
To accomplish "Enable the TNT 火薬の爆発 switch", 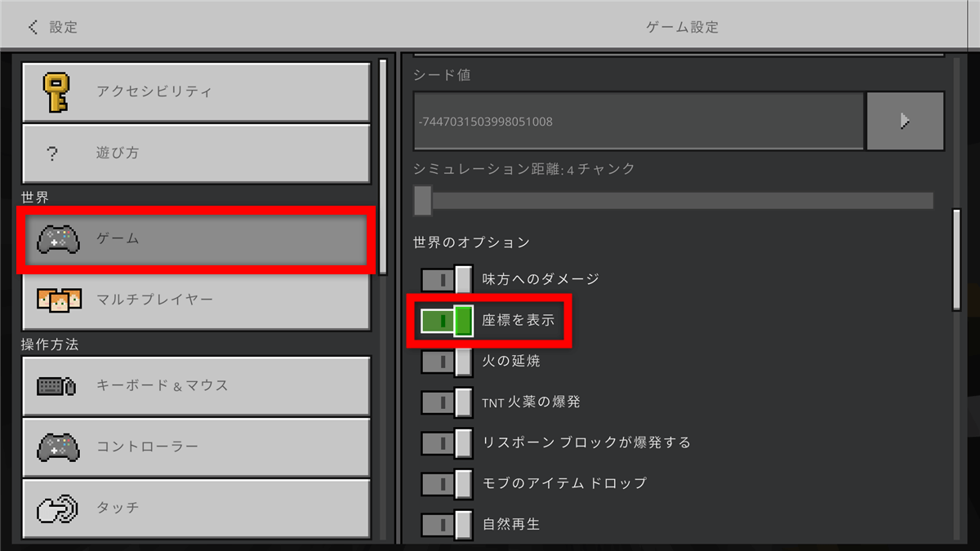I will (x=447, y=402).
